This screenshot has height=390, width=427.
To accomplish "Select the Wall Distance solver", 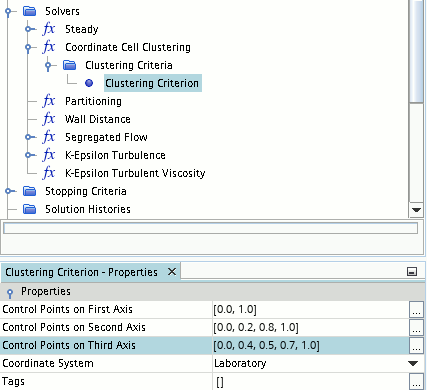I will pos(98,119).
